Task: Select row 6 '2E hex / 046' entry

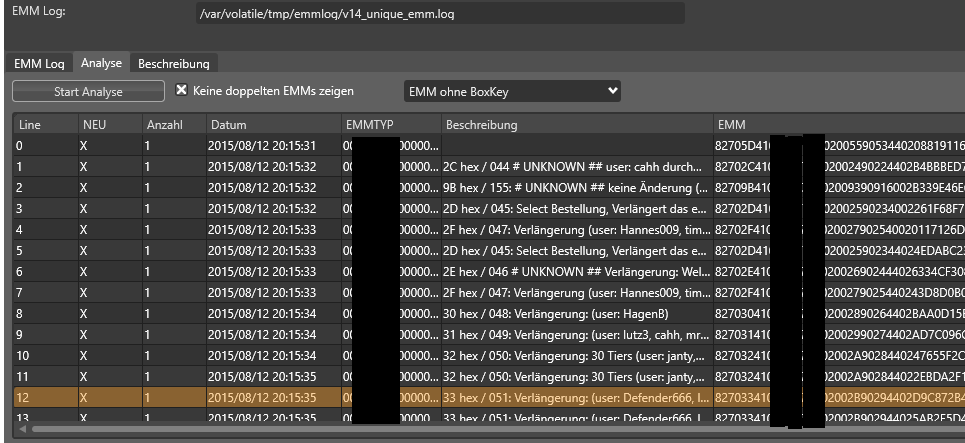Action: (x=575, y=271)
